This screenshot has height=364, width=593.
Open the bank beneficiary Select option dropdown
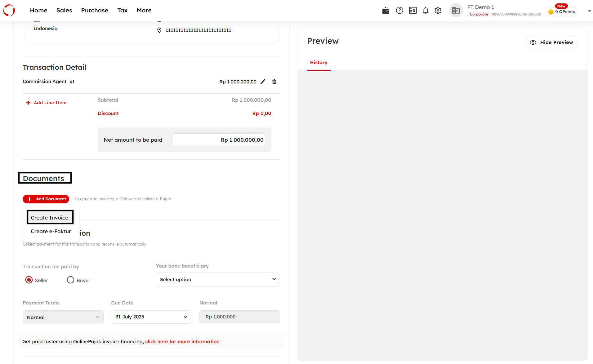(x=218, y=279)
